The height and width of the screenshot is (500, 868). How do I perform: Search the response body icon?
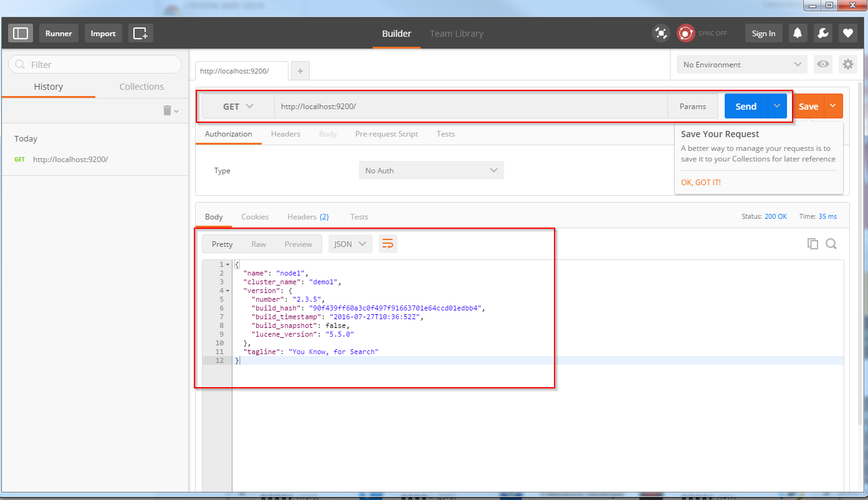click(831, 244)
